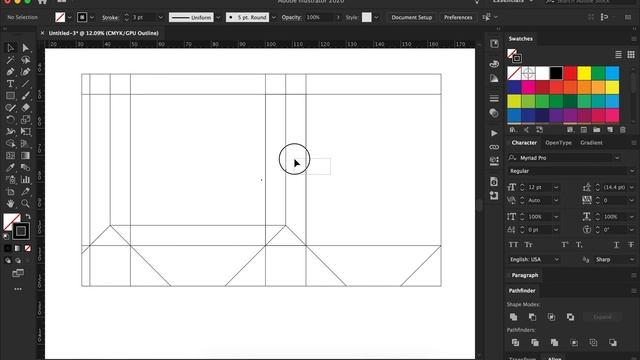Pick the red swatch in top row
The width and height of the screenshot is (640, 360).
[x=570, y=73]
